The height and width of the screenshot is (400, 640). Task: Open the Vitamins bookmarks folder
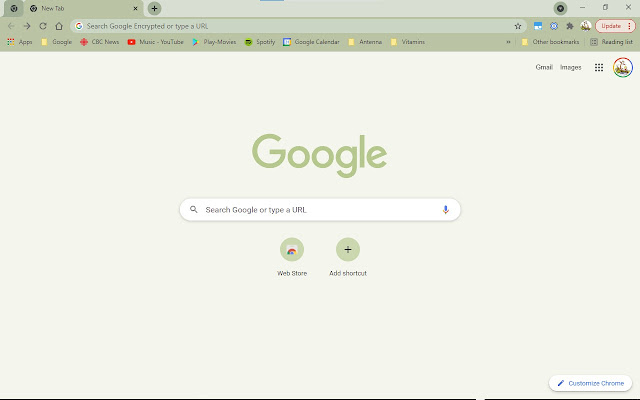[x=408, y=42]
